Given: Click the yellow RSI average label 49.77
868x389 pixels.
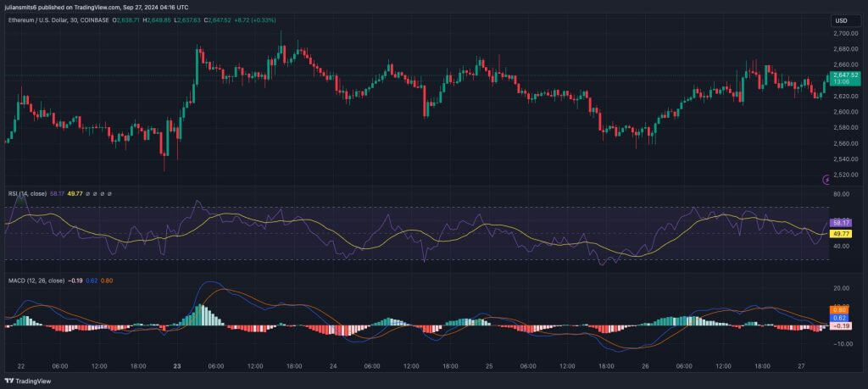Looking at the screenshot, I should coord(841,234).
